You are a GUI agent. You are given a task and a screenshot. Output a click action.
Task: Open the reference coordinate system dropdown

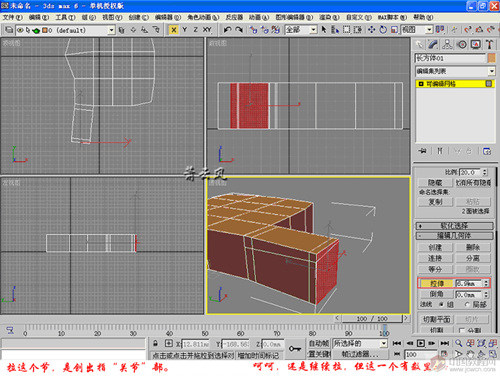tap(430, 30)
